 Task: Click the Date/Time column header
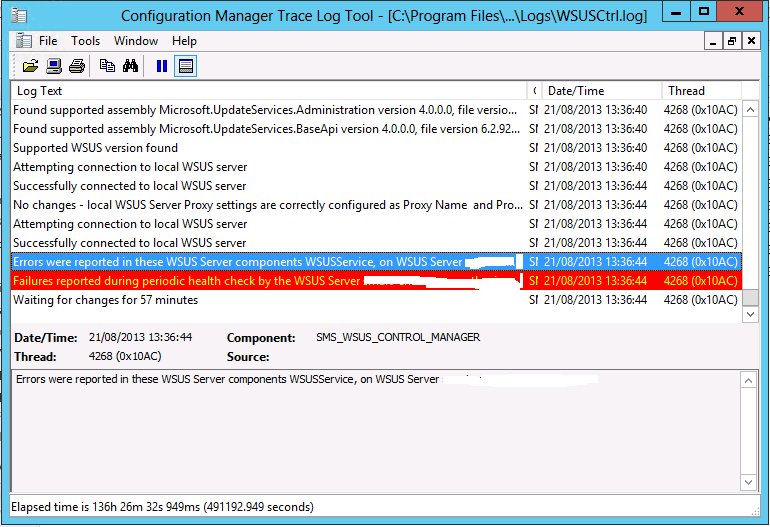point(602,91)
